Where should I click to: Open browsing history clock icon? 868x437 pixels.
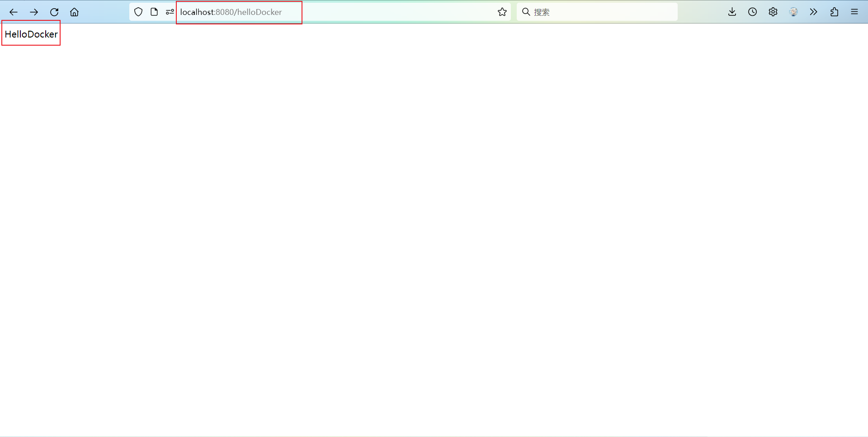[x=753, y=12]
